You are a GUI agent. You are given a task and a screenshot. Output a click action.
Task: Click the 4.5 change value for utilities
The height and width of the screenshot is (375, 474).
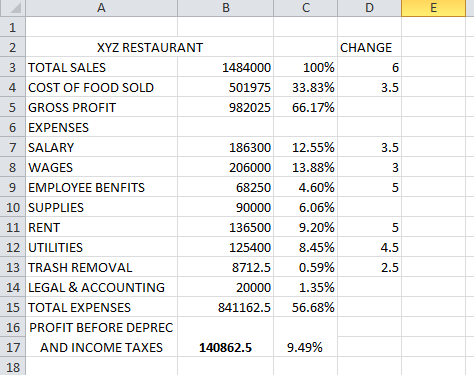point(369,247)
